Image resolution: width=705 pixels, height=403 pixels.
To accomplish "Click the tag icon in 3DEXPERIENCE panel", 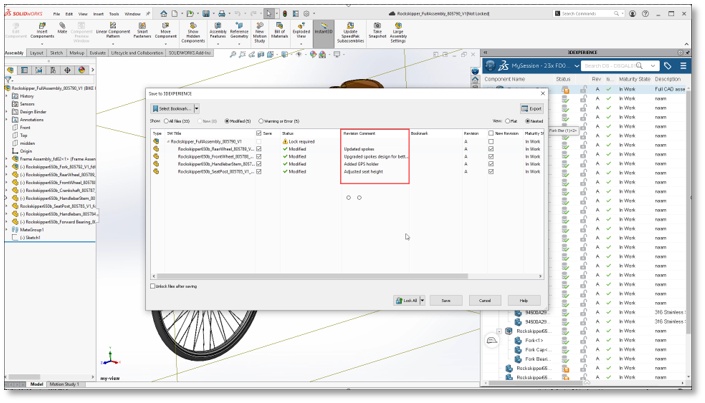I will pyautogui.click(x=668, y=66).
